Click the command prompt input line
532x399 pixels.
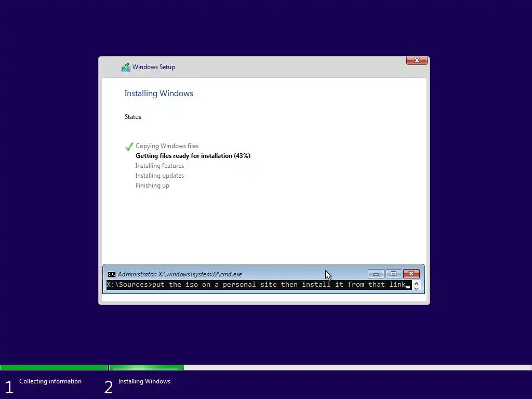(259, 285)
